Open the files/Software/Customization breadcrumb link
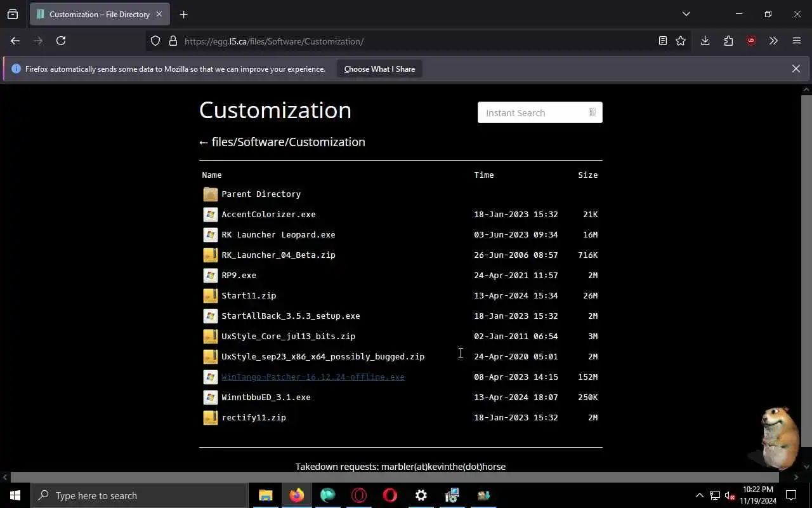Image resolution: width=812 pixels, height=508 pixels. coord(289,142)
